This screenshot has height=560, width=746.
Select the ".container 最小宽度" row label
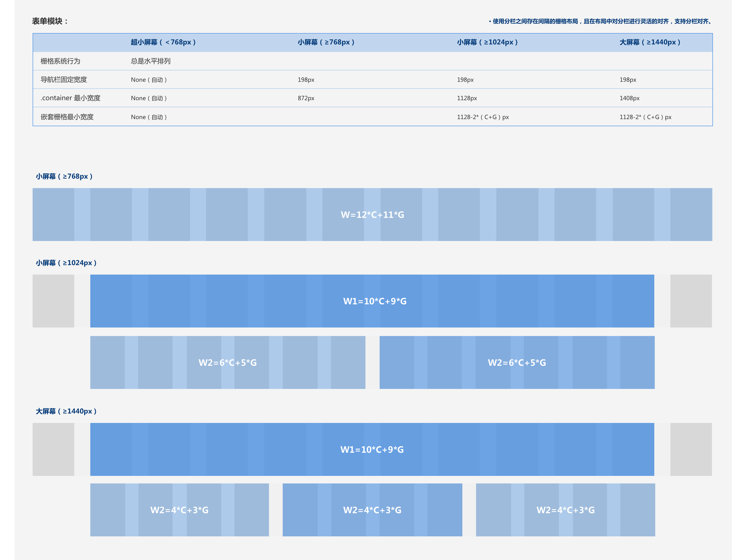[x=70, y=98]
